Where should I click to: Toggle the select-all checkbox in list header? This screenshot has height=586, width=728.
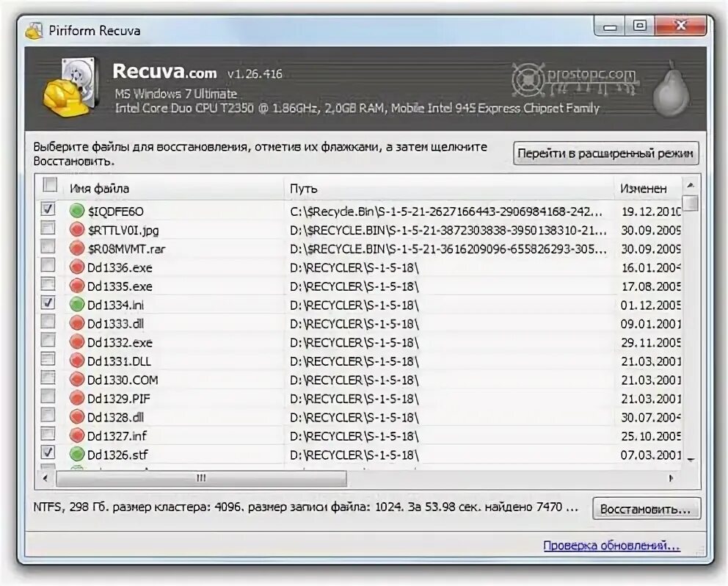tap(50, 184)
